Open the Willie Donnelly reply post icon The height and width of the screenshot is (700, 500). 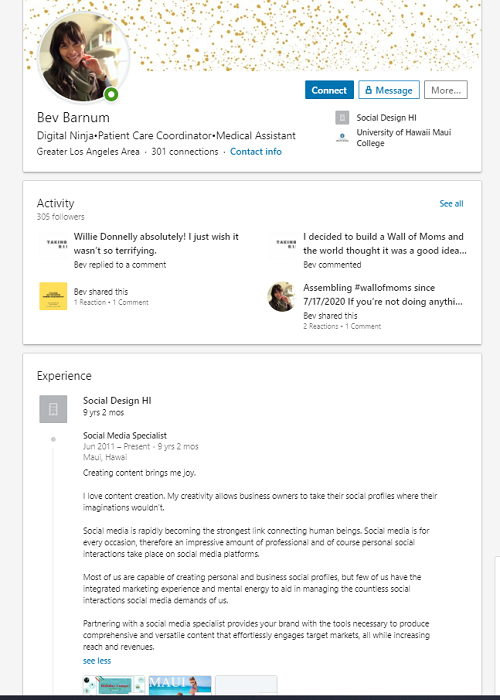click(53, 244)
